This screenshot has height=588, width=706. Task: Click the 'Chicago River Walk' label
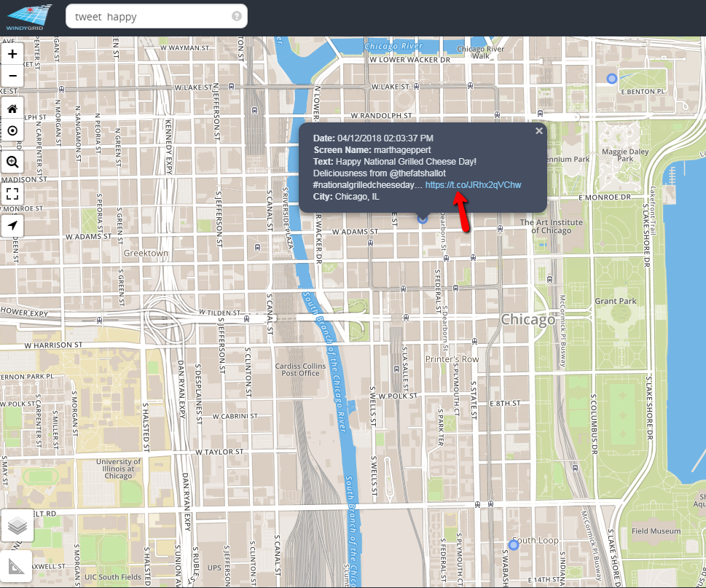[x=480, y=52]
